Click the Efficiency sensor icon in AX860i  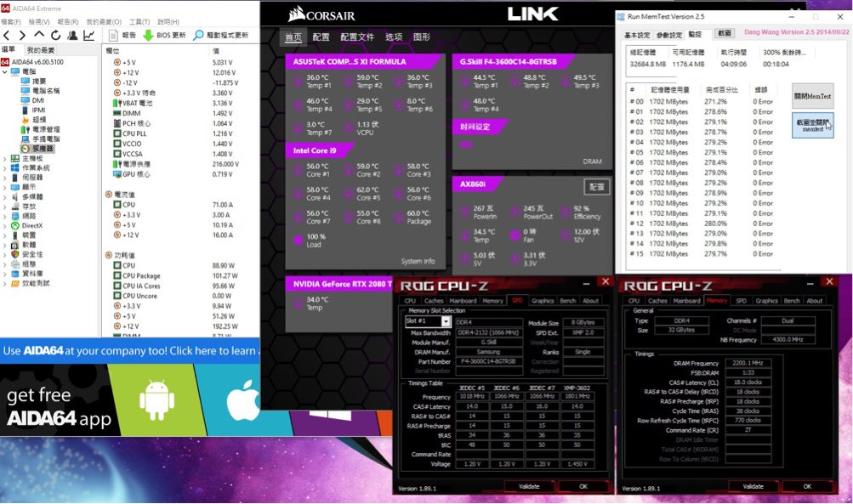click(566, 212)
